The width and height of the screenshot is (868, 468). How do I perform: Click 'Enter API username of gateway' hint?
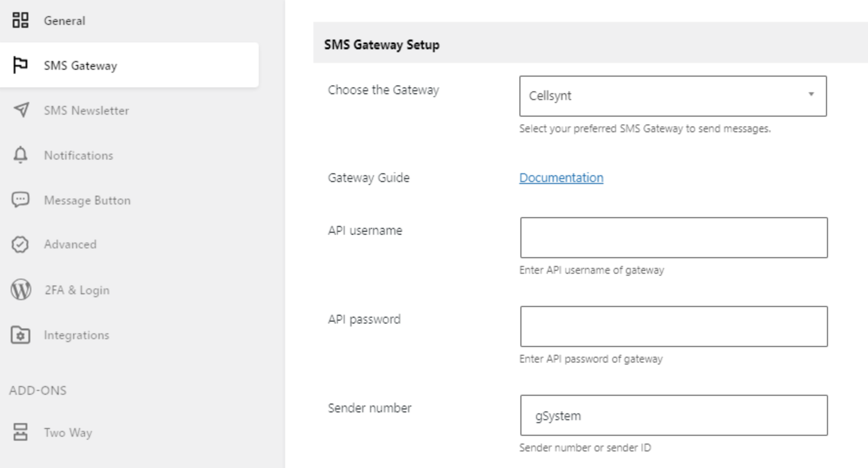(592, 270)
